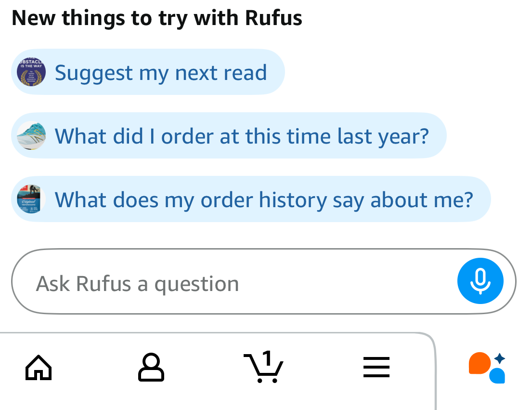532x410 pixels.
Task: Open the account profile icon
Action: (x=151, y=368)
